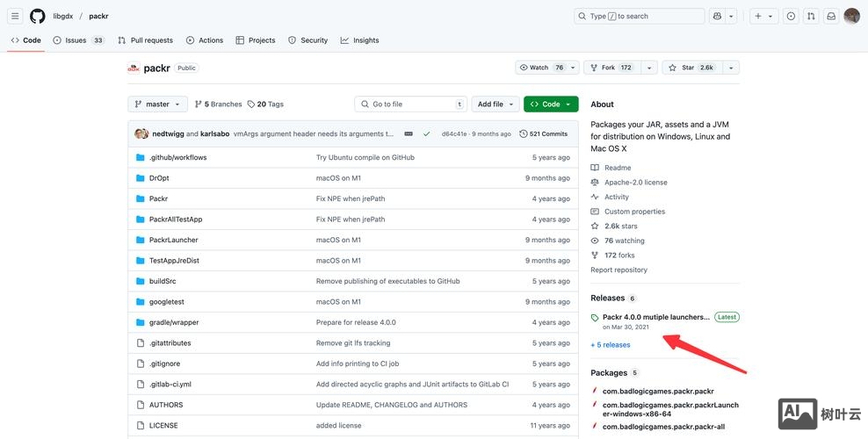This screenshot has height=439, width=868.
Task: Click the commit status checkmark icon
Action: pos(426,133)
